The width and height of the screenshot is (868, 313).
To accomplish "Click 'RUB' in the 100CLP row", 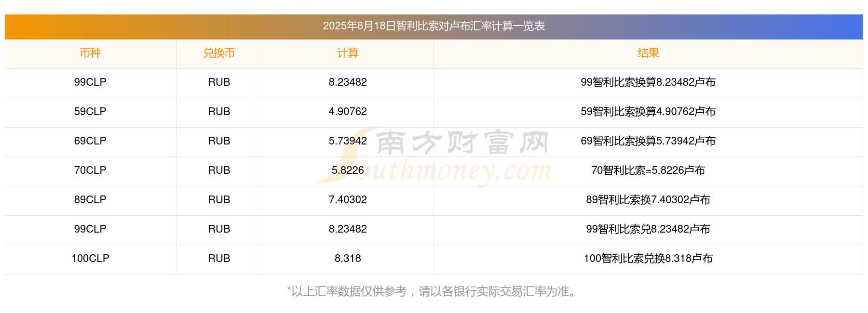I will tap(219, 259).
